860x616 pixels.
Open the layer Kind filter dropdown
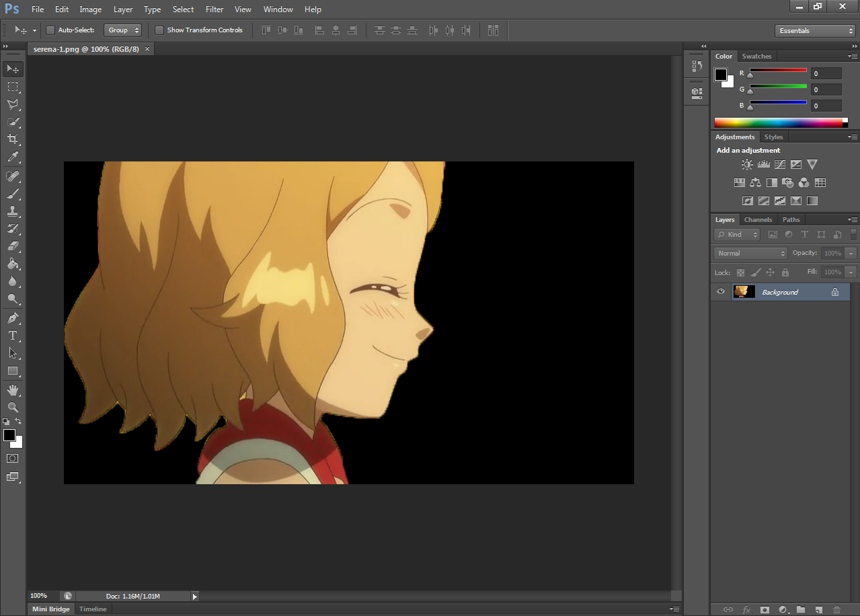pyautogui.click(x=737, y=235)
